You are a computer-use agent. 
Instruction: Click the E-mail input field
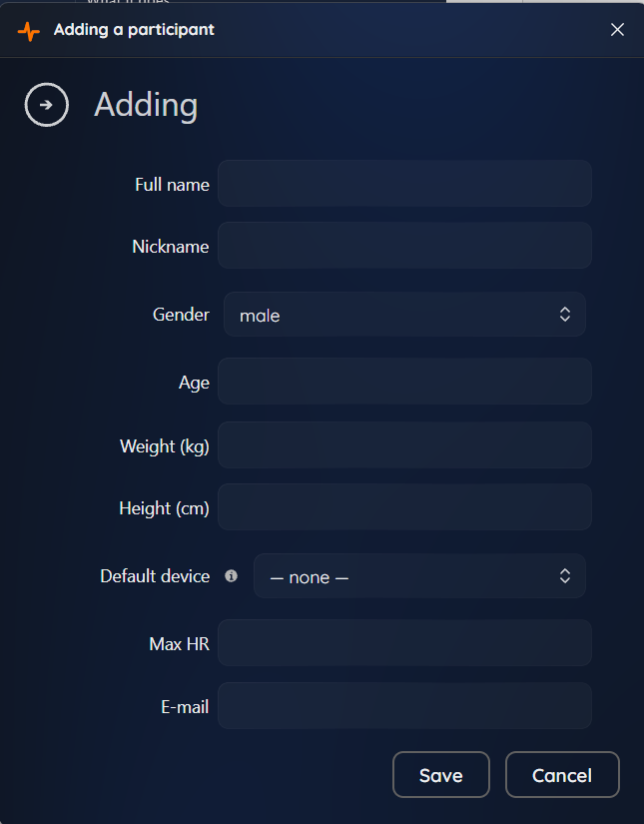click(404, 706)
